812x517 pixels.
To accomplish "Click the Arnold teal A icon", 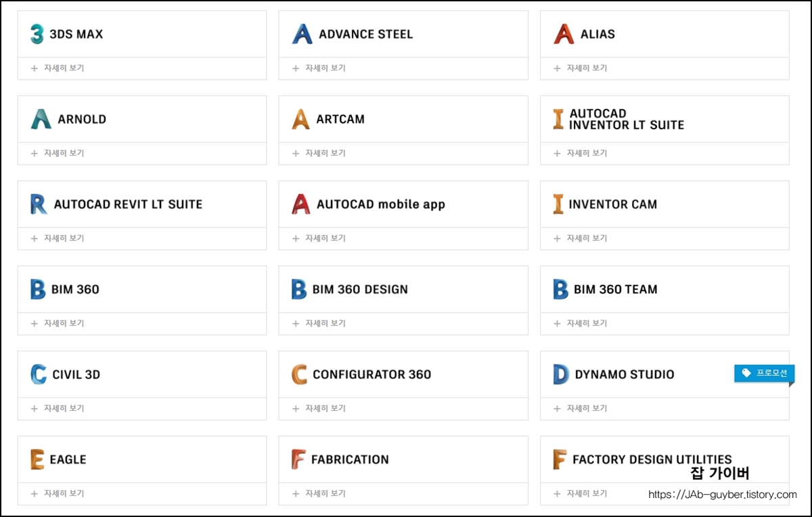I will click(41, 119).
